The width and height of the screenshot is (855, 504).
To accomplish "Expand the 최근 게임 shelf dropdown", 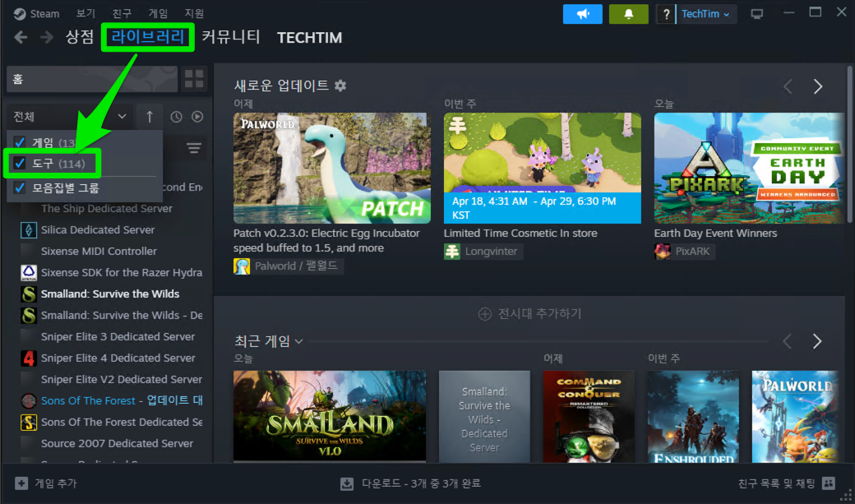I will [x=298, y=341].
